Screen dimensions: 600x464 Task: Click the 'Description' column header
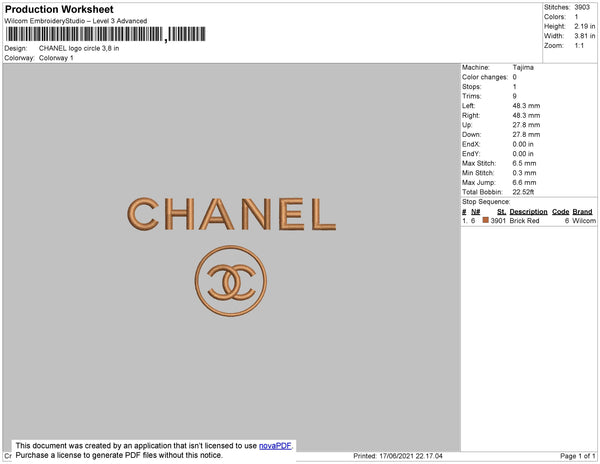click(528, 212)
